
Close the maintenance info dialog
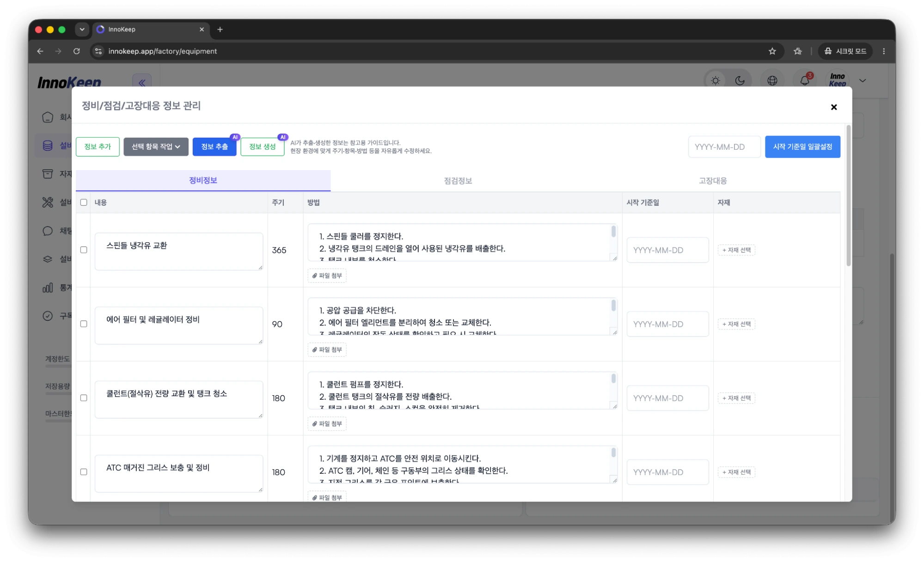point(833,107)
